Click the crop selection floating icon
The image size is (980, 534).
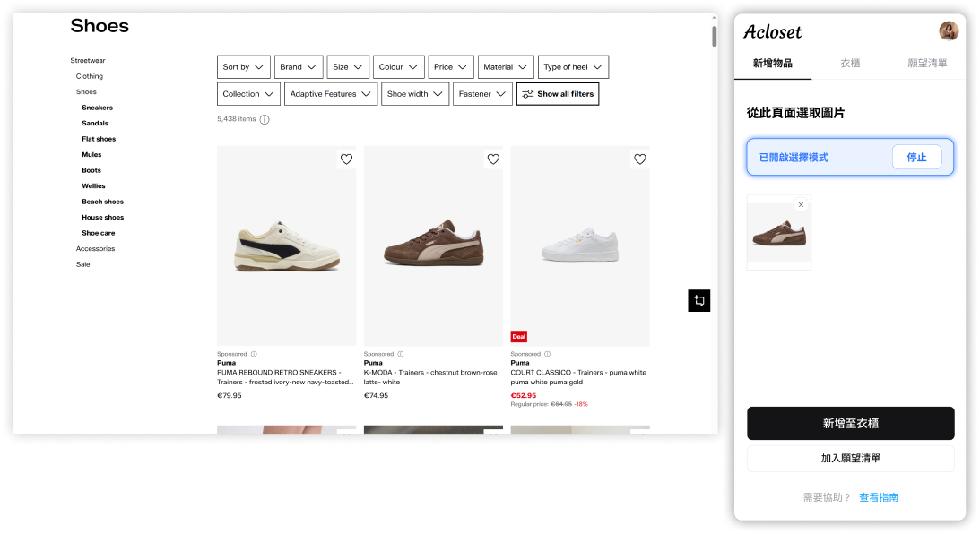[x=698, y=300]
